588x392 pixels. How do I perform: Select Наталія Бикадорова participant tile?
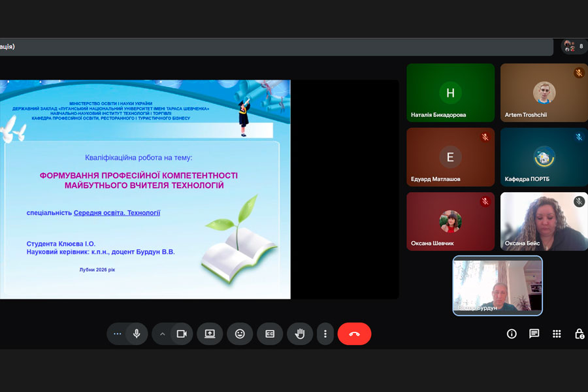pyautogui.click(x=450, y=93)
